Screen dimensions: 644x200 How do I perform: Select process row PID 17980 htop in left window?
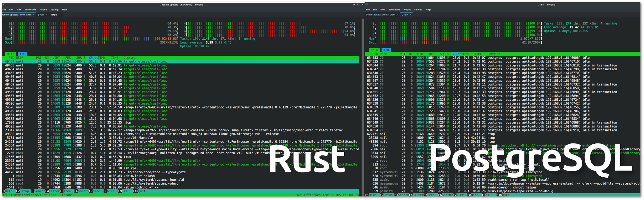click(181, 123)
